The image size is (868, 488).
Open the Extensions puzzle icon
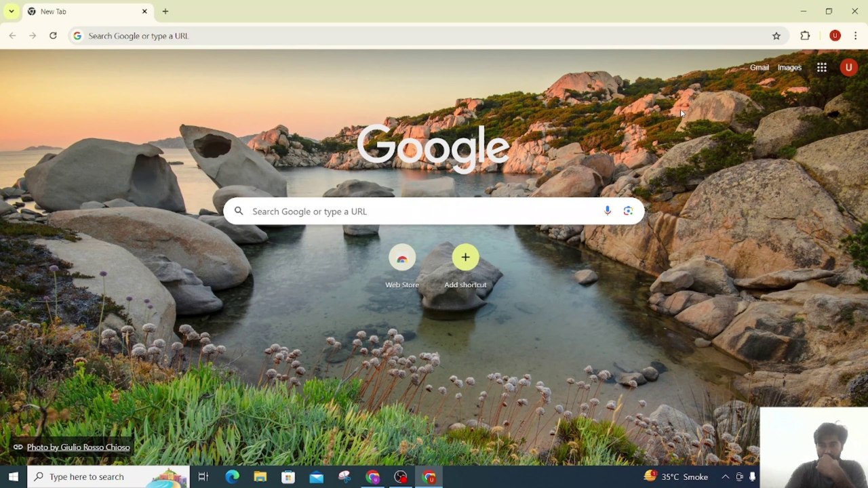(x=805, y=36)
